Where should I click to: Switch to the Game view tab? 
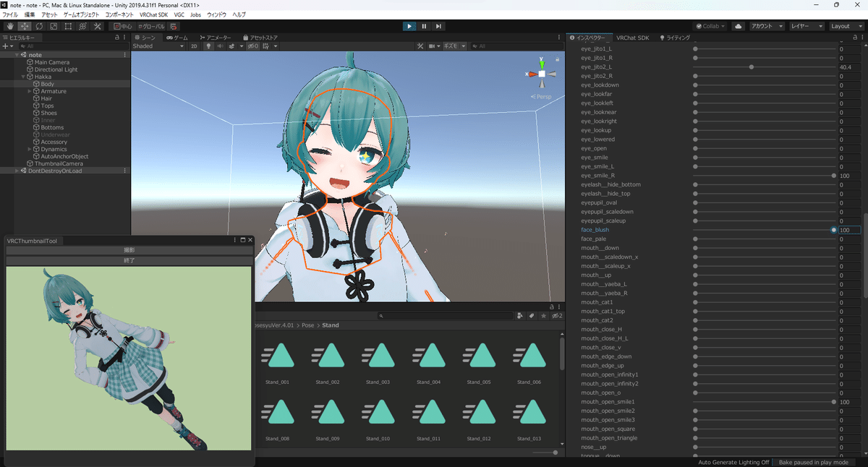pyautogui.click(x=177, y=37)
